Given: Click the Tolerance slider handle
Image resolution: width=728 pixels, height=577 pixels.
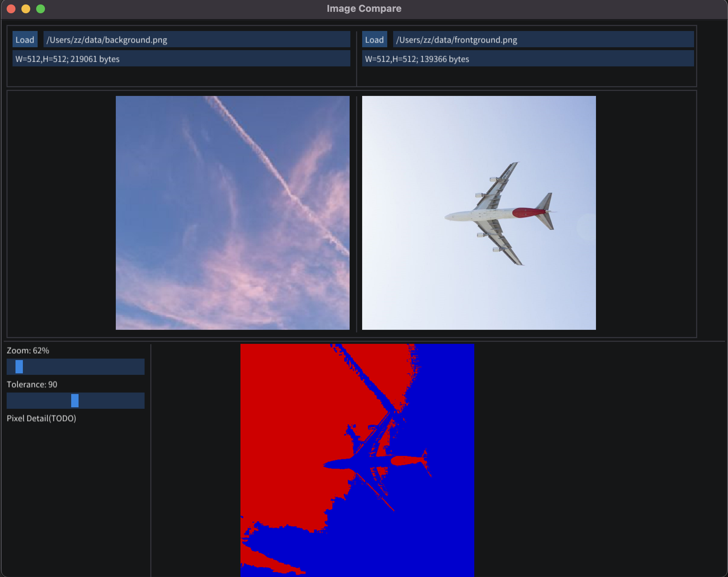Looking at the screenshot, I should [75, 401].
